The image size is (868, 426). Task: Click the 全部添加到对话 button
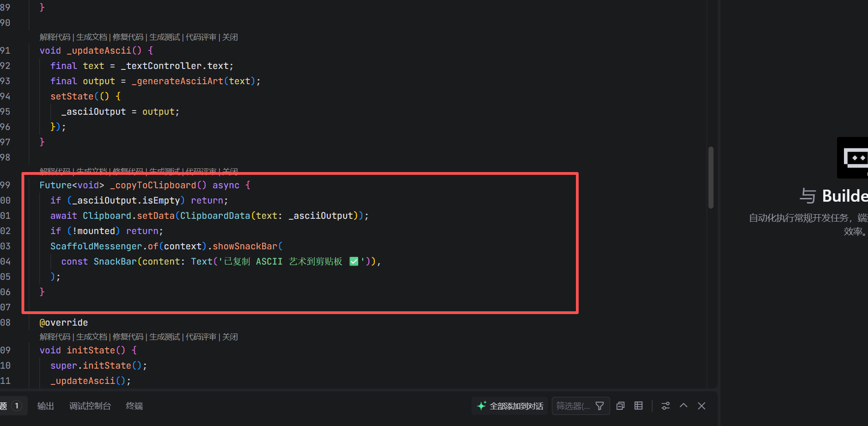tap(510, 406)
